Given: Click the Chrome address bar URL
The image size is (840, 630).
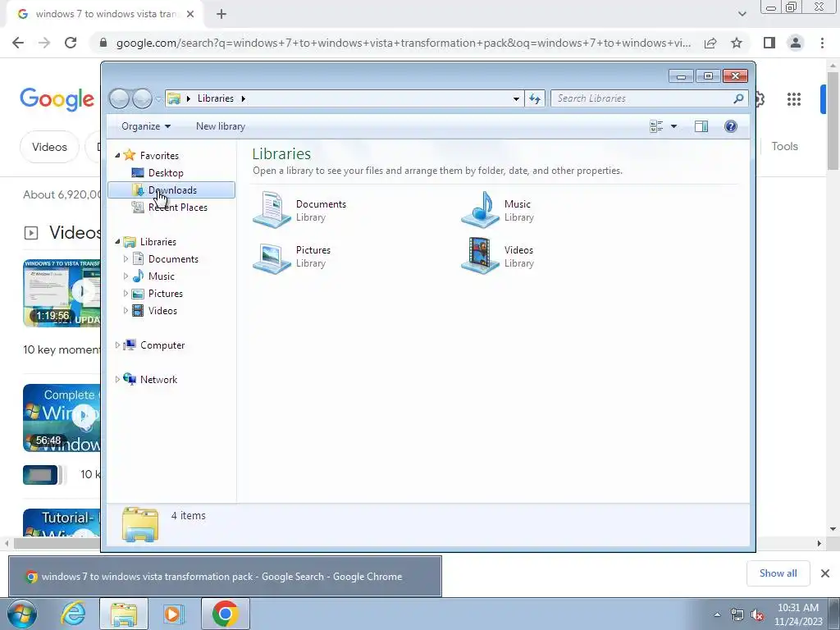Looking at the screenshot, I should click(403, 43).
